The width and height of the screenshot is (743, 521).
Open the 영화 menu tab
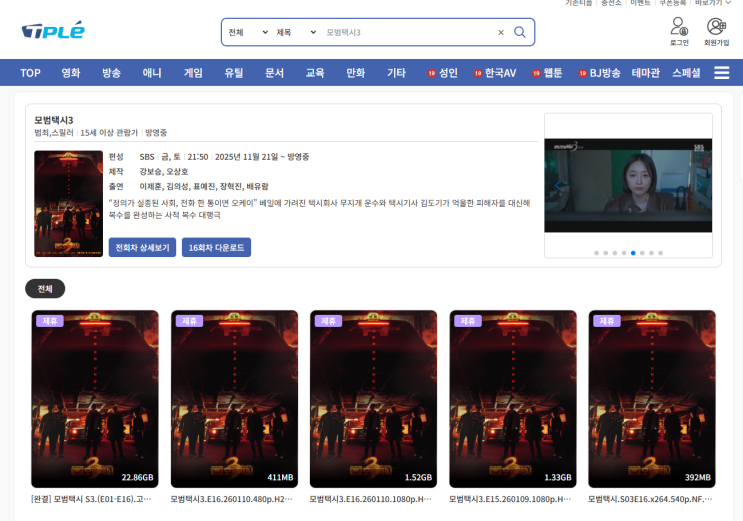click(x=71, y=73)
